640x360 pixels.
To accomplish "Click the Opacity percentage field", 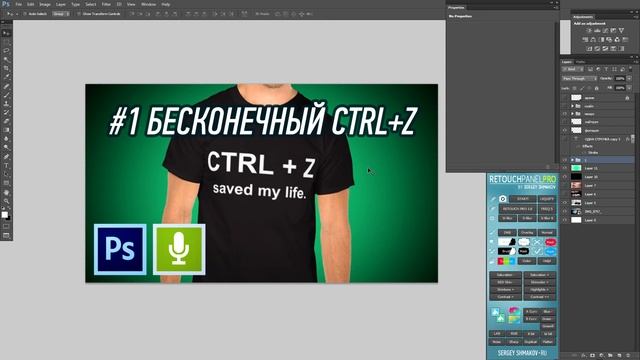I will coord(620,78).
